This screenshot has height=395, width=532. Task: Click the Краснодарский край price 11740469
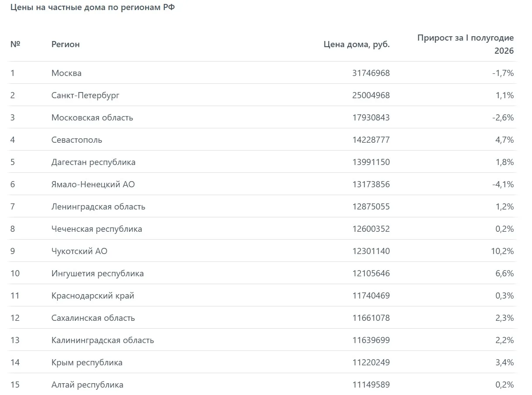(x=371, y=295)
